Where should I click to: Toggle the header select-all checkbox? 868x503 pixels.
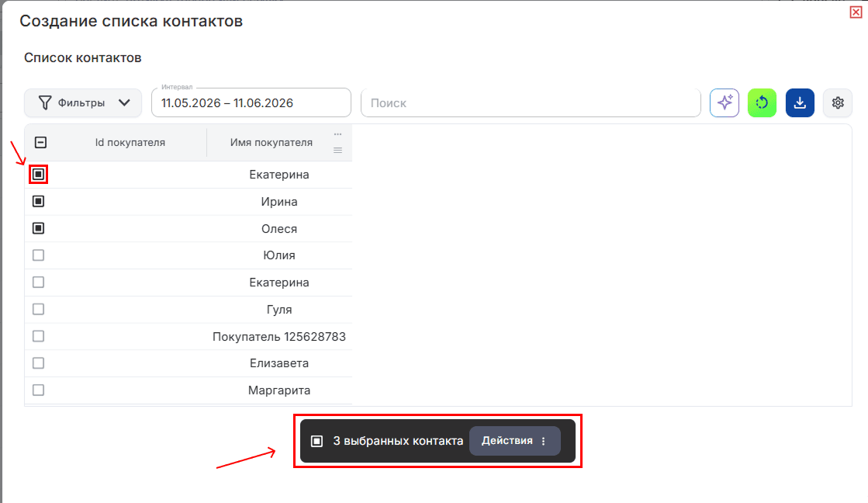pyautogui.click(x=40, y=142)
